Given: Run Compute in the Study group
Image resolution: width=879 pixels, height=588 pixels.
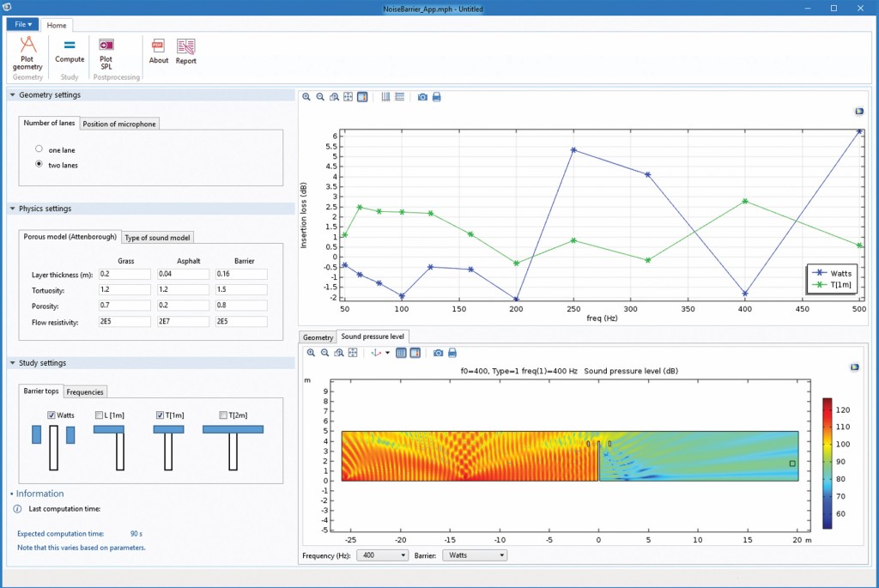Looking at the screenshot, I should (x=70, y=52).
